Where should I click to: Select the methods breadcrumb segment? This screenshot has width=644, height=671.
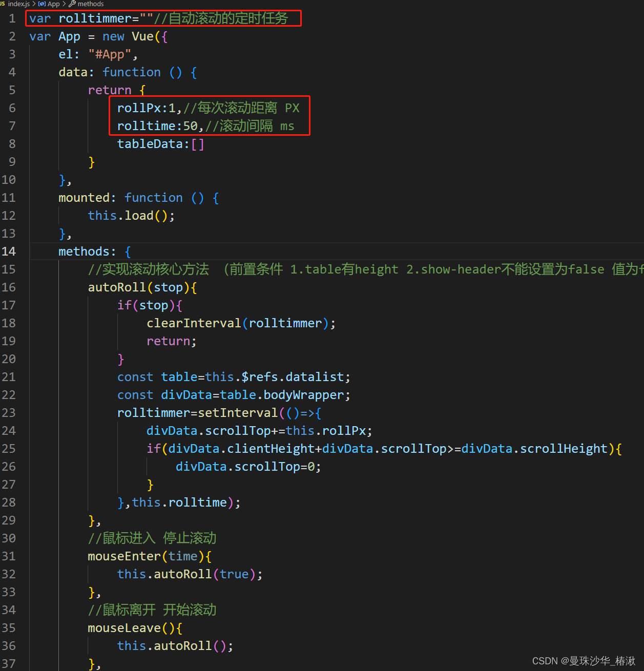91,4
